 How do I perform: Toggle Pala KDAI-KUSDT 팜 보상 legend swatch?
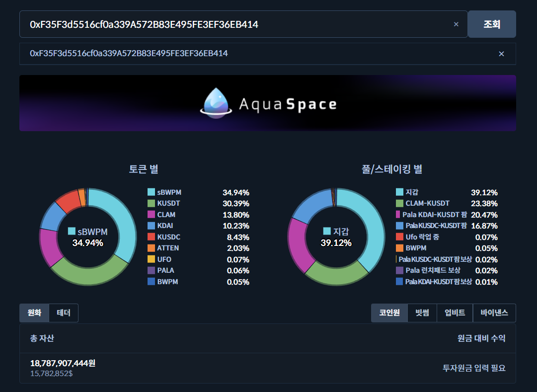(x=399, y=282)
